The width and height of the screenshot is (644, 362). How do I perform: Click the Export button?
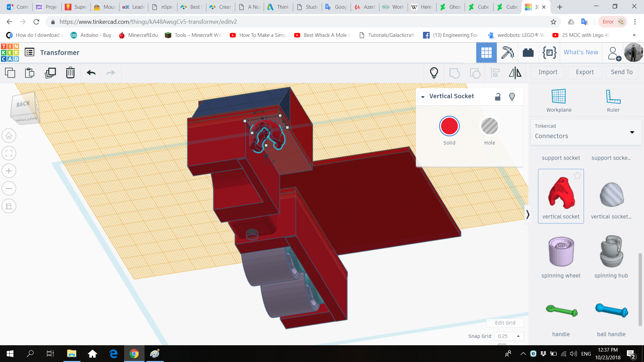pos(584,72)
